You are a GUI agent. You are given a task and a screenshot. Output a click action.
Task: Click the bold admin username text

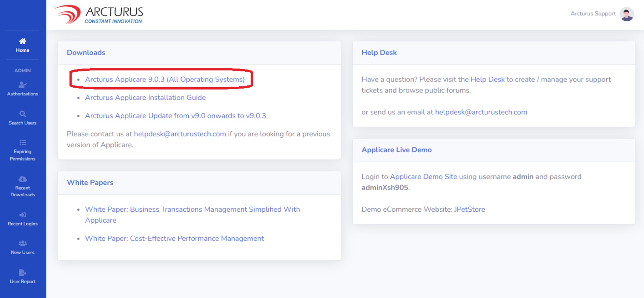click(523, 176)
